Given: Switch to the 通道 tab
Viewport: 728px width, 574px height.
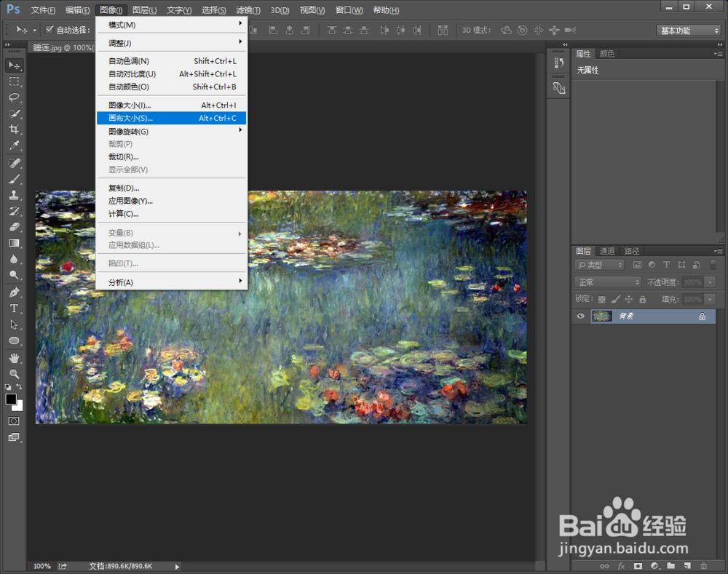Looking at the screenshot, I should click(607, 251).
